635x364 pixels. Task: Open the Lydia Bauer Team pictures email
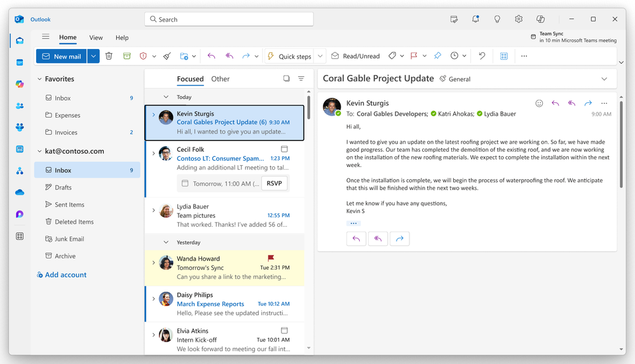coord(225,215)
